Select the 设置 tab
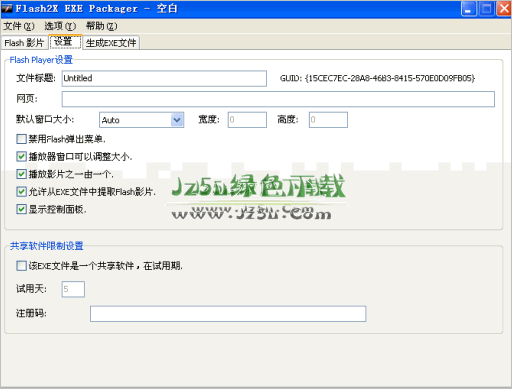This screenshot has width=512, height=389. pyautogui.click(x=65, y=42)
